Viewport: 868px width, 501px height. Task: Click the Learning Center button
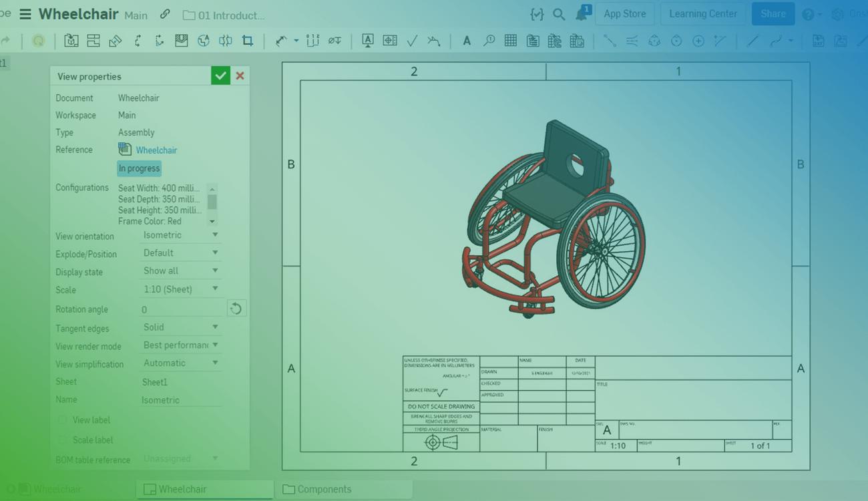point(702,13)
